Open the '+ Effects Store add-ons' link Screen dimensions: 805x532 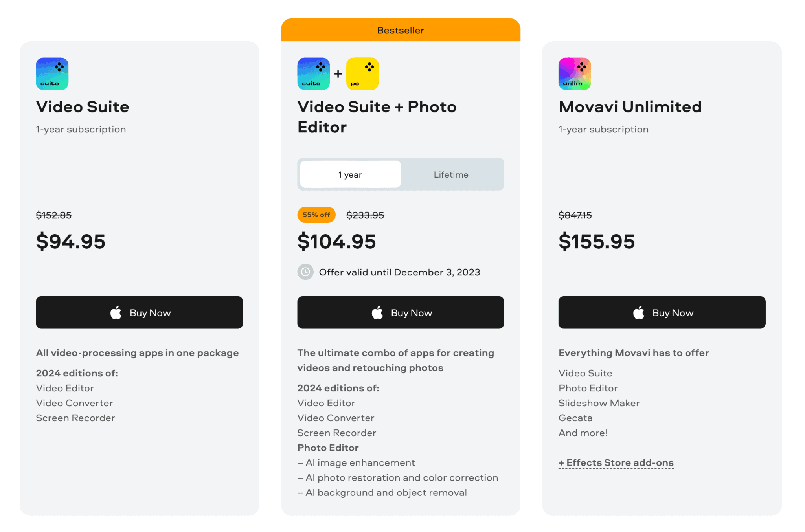[x=616, y=462]
